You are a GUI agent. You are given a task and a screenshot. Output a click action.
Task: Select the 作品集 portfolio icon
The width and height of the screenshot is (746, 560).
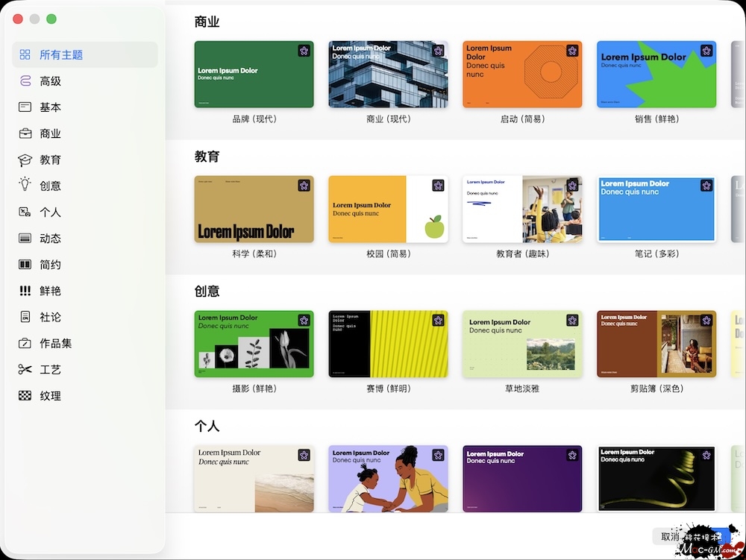point(25,343)
